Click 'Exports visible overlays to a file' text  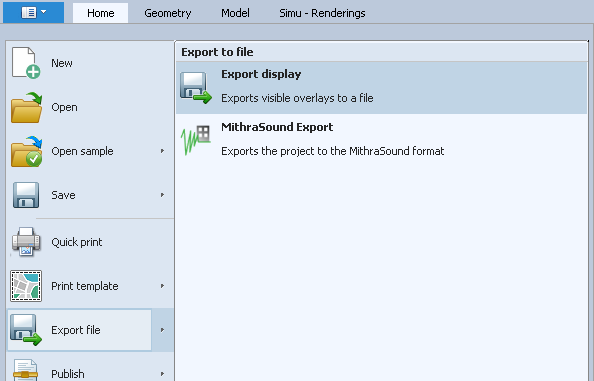pyautogui.click(x=297, y=98)
